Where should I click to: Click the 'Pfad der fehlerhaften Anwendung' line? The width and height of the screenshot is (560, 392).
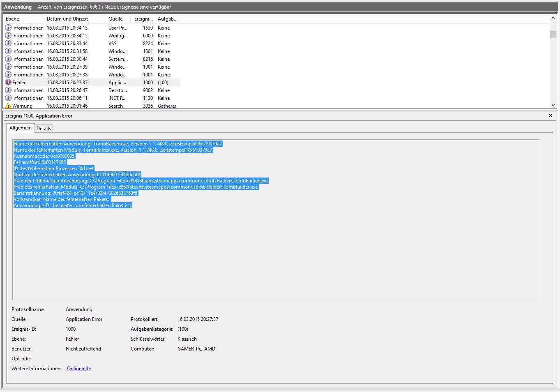(141, 181)
